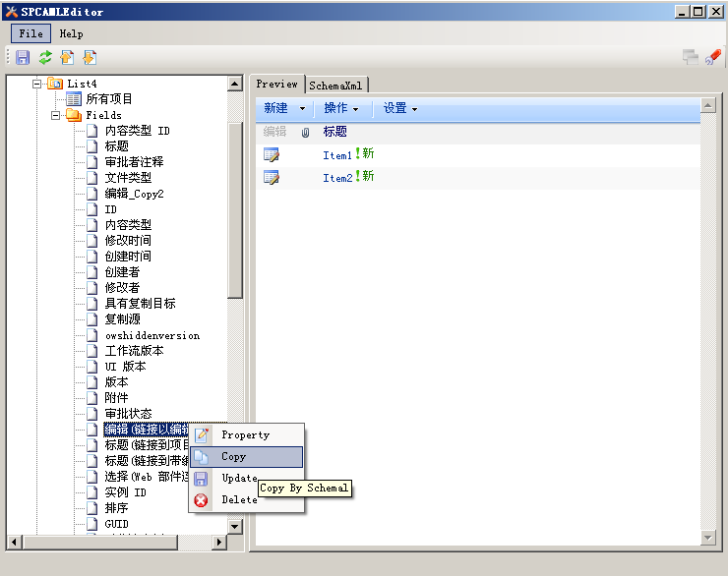This screenshot has height=576, width=728.
Task: Select the 修改者 field
Action: [122, 288]
